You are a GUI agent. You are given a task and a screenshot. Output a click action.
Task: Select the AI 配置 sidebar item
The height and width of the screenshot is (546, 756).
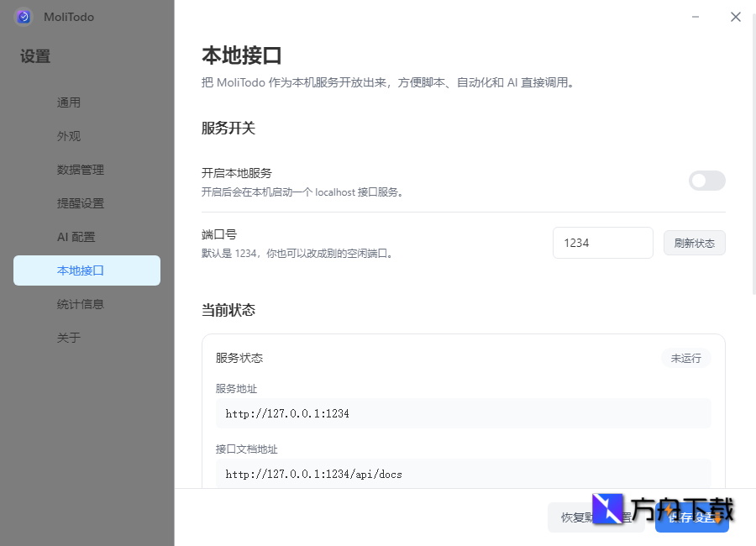tap(77, 237)
